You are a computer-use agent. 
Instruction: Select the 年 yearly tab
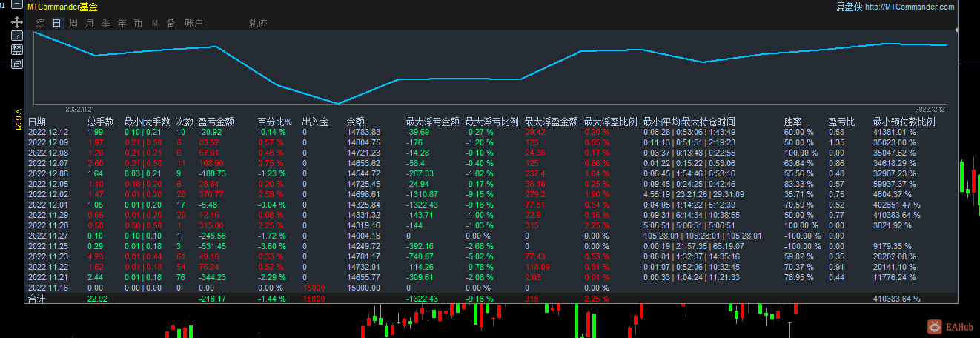[122, 23]
